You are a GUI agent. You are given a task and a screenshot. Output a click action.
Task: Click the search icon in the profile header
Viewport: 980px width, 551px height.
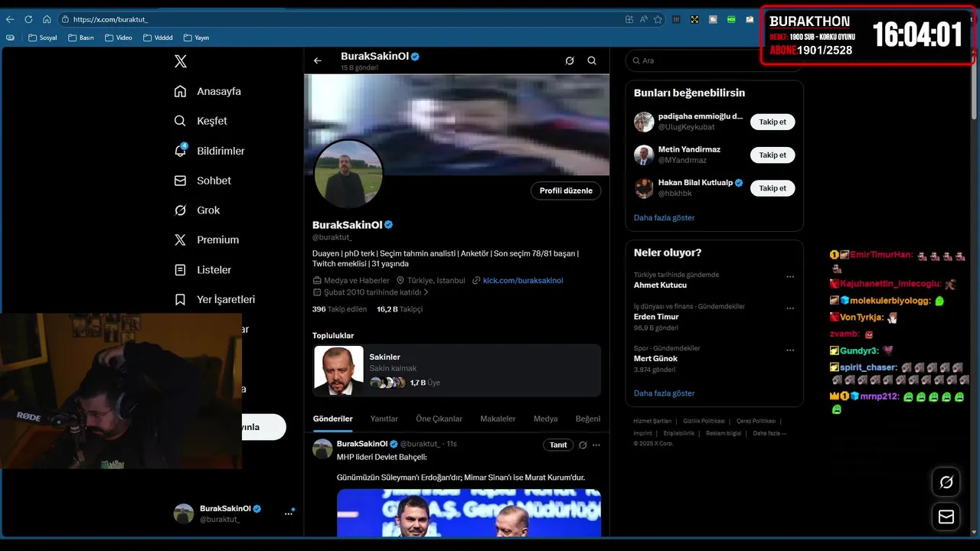[592, 60]
